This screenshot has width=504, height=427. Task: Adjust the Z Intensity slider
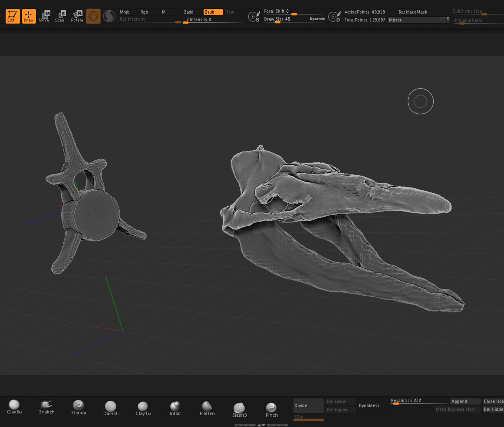(x=214, y=20)
